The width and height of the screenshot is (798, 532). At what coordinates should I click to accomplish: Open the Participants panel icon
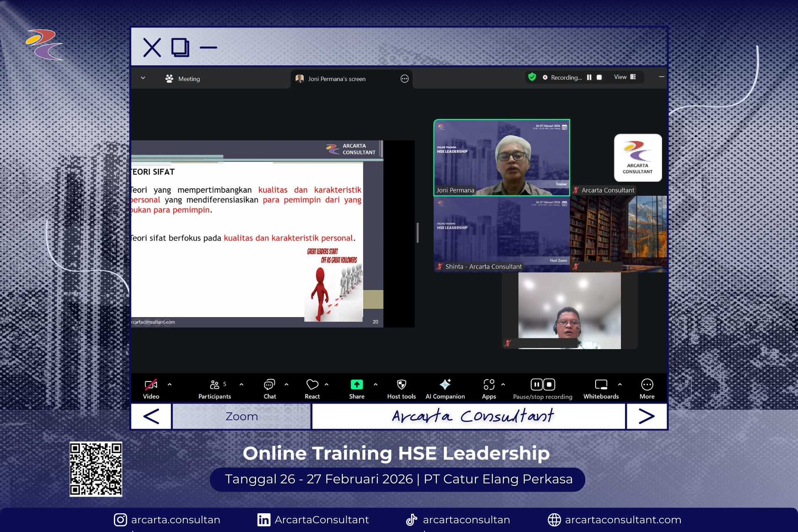(214, 385)
